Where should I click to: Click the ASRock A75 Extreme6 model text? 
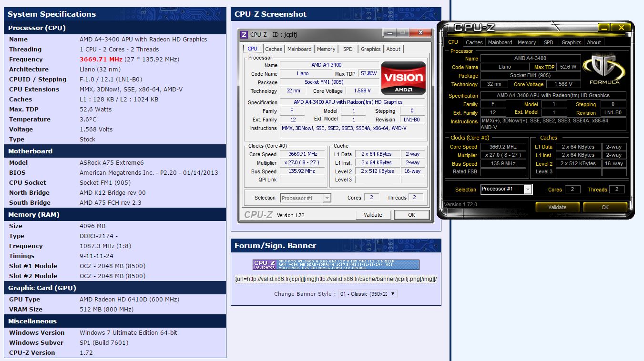click(x=112, y=163)
